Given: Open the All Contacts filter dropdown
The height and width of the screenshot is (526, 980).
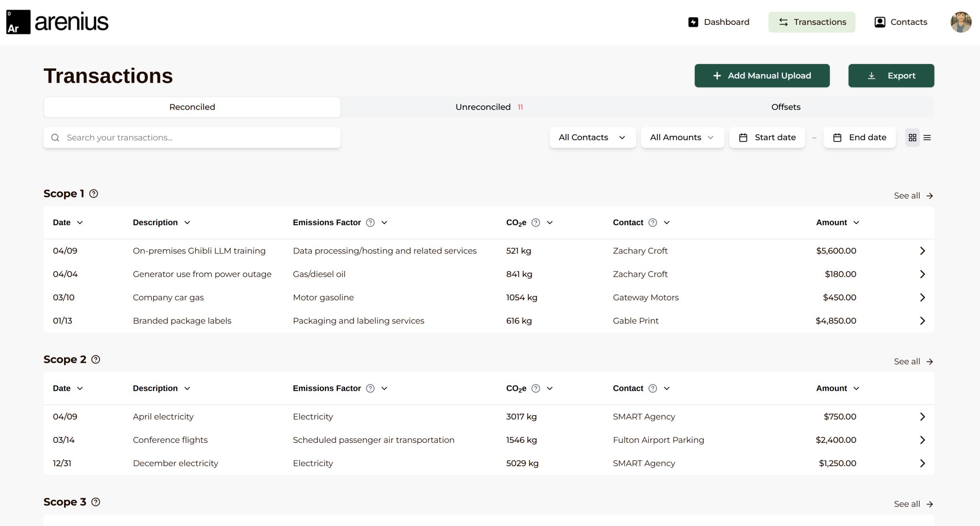Looking at the screenshot, I should pyautogui.click(x=592, y=137).
